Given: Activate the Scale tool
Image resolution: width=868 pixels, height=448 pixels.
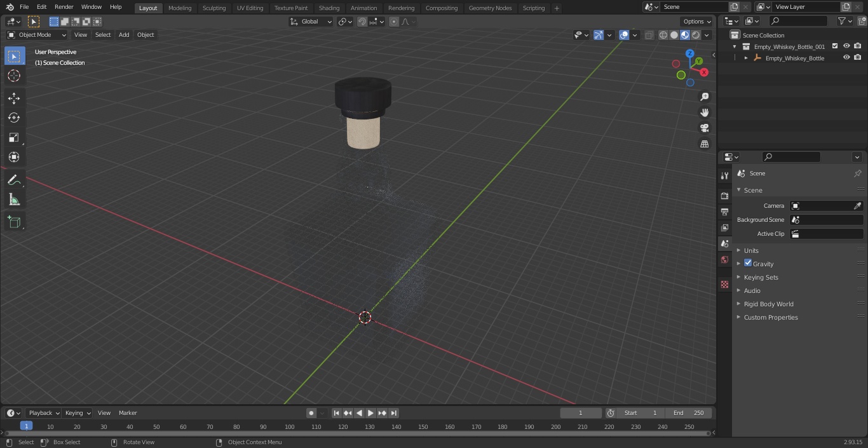Looking at the screenshot, I should (14, 137).
